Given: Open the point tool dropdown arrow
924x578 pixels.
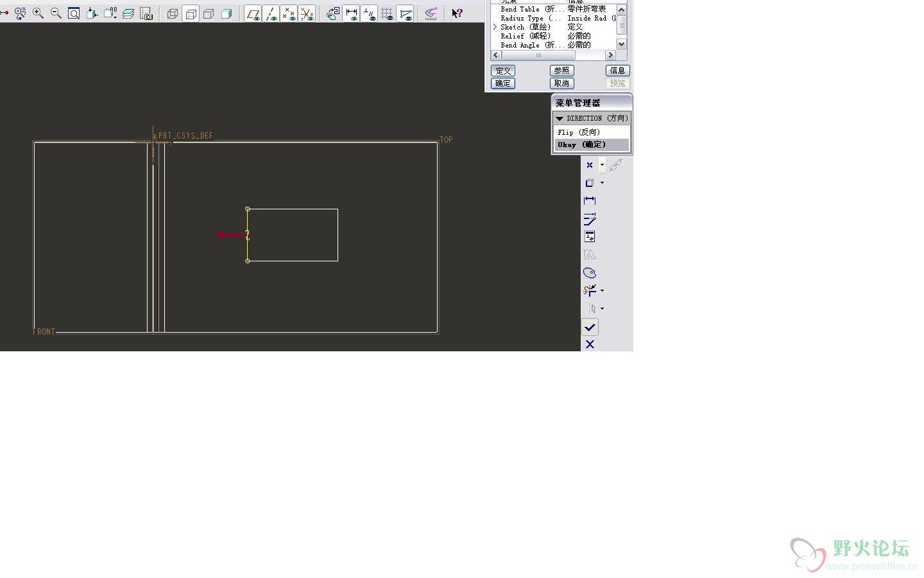Looking at the screenshot, I should 602,165.
